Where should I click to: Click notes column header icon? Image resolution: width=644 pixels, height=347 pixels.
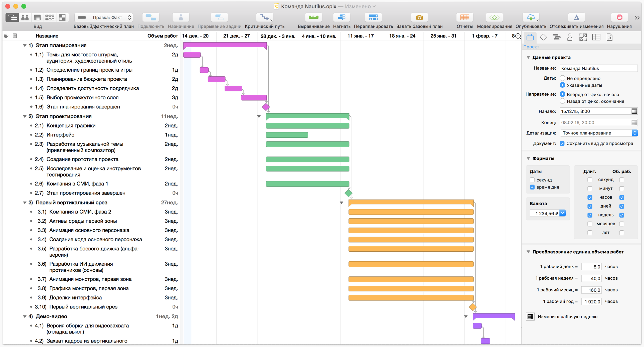tap(15, 36)
